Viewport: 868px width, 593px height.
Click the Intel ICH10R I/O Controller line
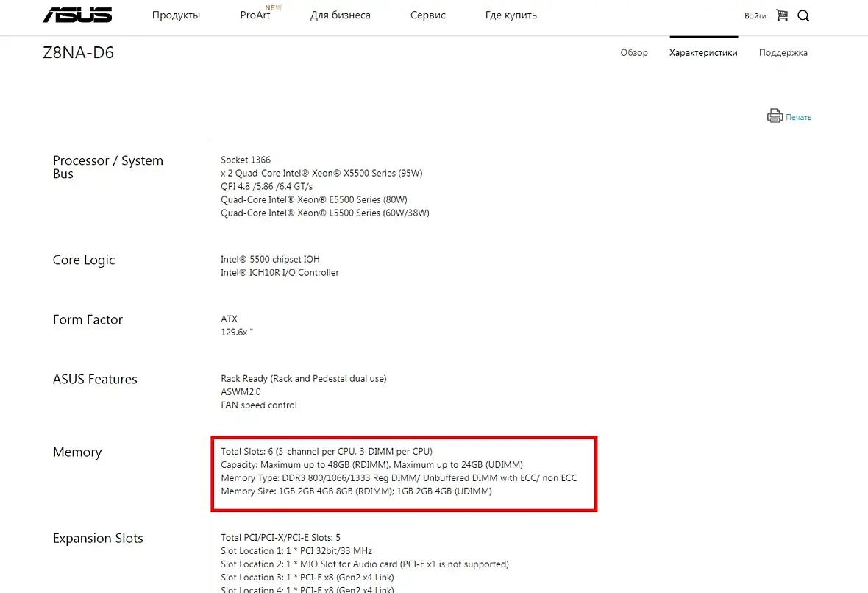pyautogui.click(x=280, y=272)
